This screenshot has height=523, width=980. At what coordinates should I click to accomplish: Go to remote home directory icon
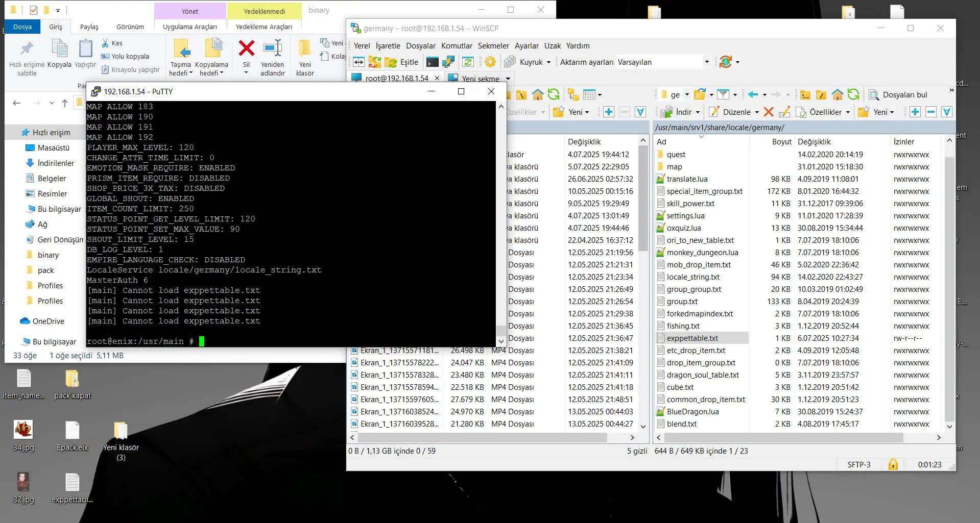point(837,94)
